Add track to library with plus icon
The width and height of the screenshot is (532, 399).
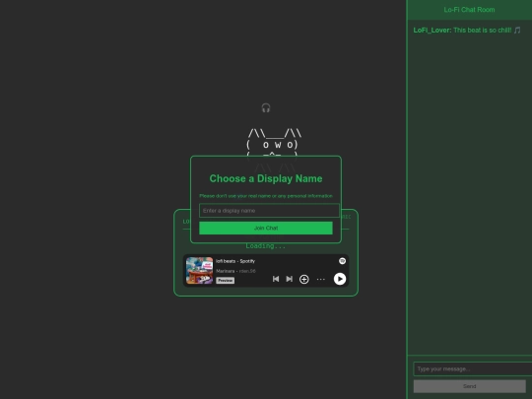[304, 279]
